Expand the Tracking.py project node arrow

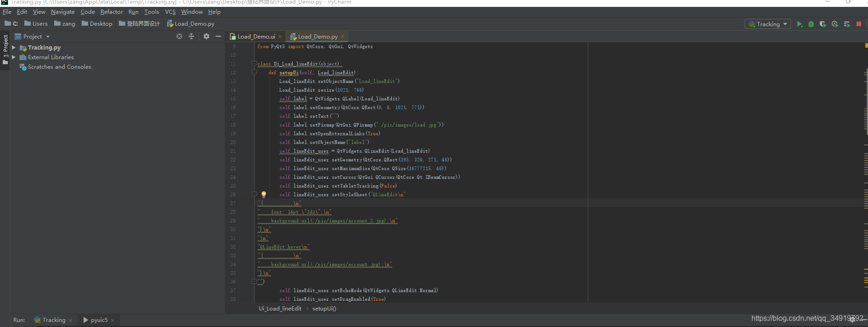point(14,48)
